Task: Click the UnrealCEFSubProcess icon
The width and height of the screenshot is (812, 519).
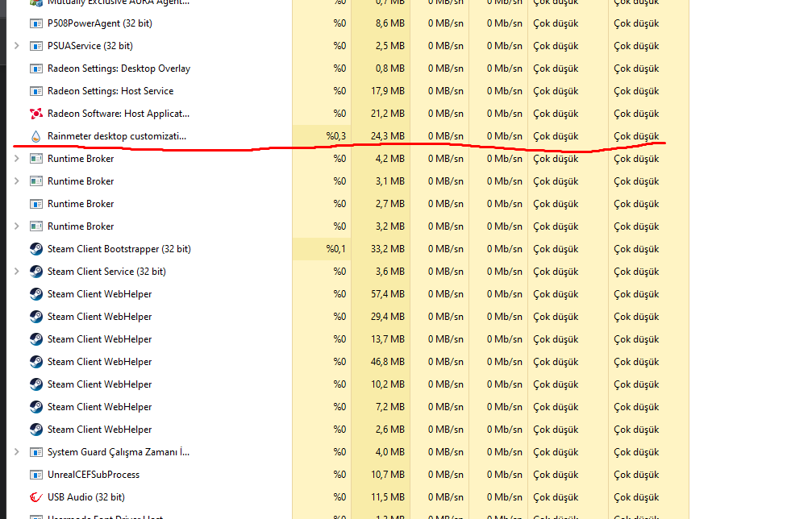Action: (35, 475)
